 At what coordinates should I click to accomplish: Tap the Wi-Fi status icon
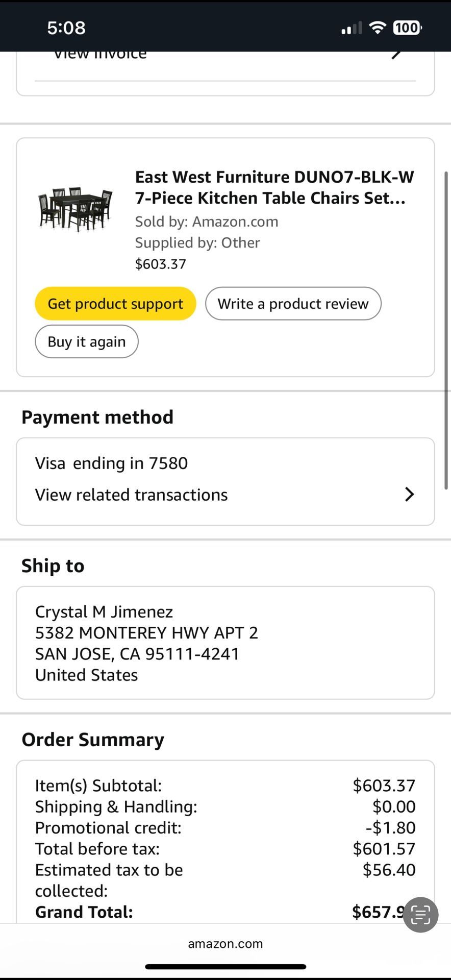pyautogui.click(x=378, y=28)
